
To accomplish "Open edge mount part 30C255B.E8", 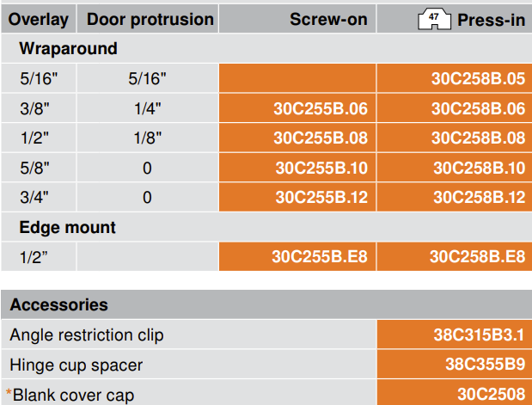I will (320, 256).
